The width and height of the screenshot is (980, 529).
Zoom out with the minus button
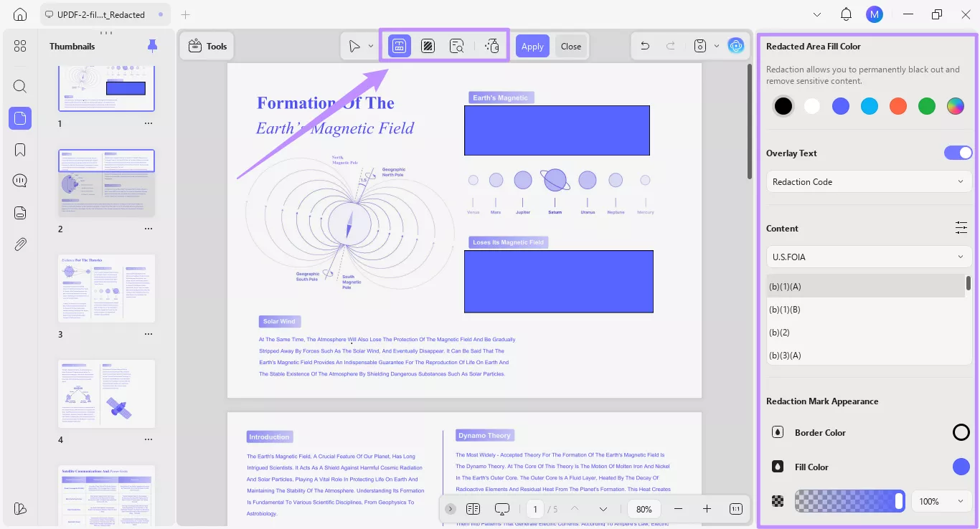(x=678, y=509)
